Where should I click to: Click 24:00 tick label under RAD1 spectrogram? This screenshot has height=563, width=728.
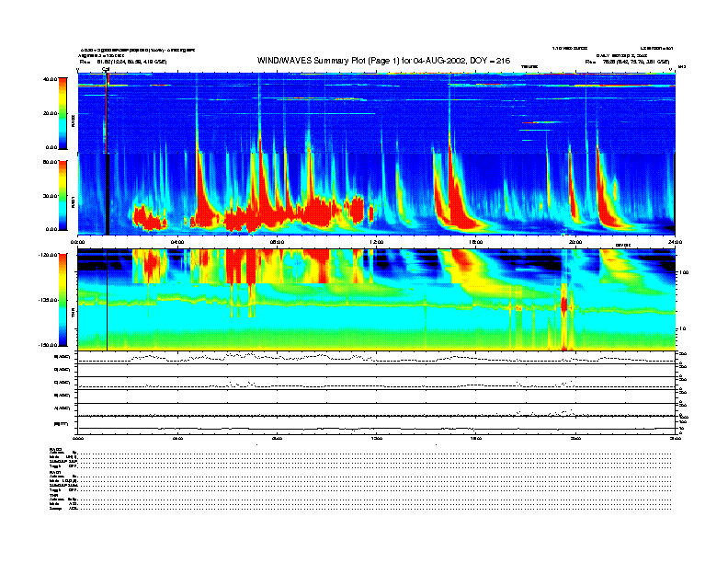pyautogui.click(x=675, y=242)
